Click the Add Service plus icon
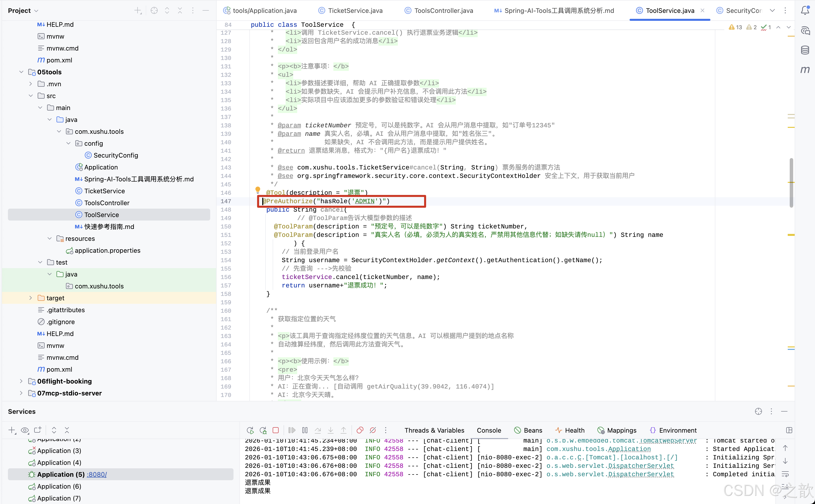 (x=12, y=430)
